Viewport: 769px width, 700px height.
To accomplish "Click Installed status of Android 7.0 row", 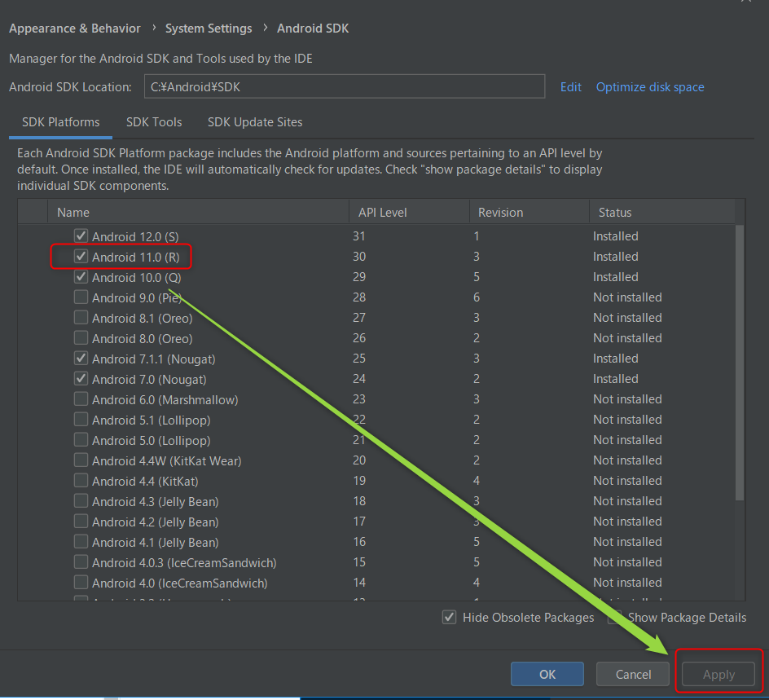I will [x=616, y=379].
